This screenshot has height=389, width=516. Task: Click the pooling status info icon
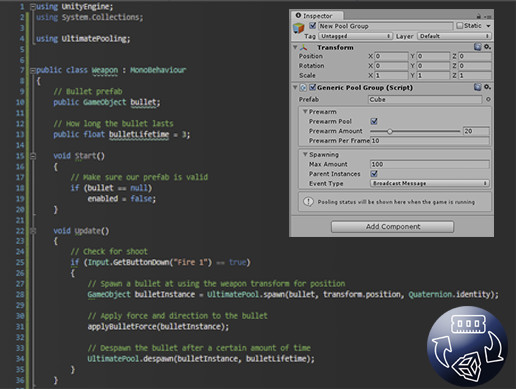tap(308, 202)
